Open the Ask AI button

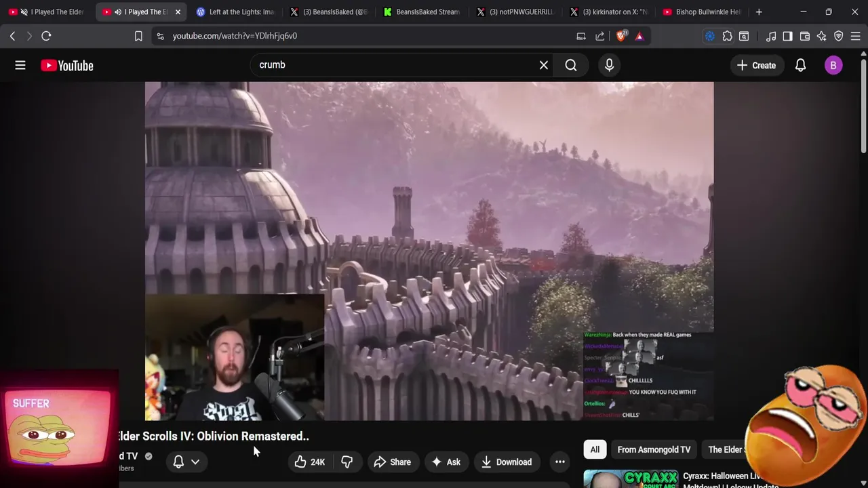pyautogui.click(x=446, y=462)
